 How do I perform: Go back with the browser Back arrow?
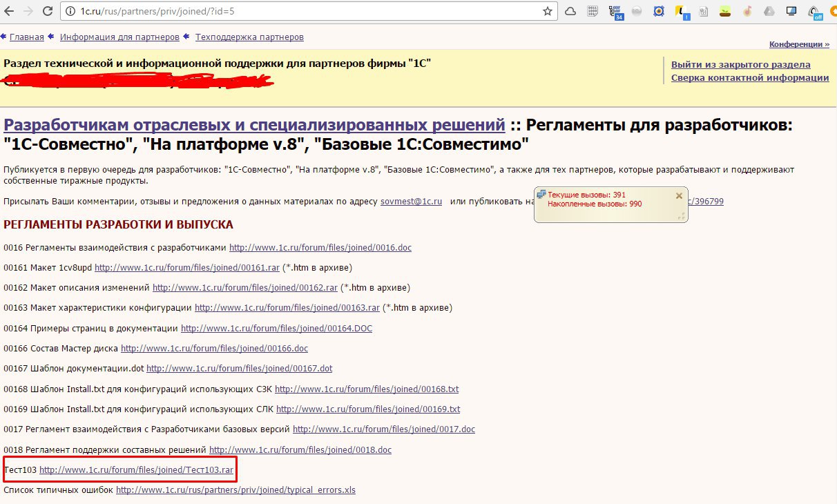click(x=9, y=11)
